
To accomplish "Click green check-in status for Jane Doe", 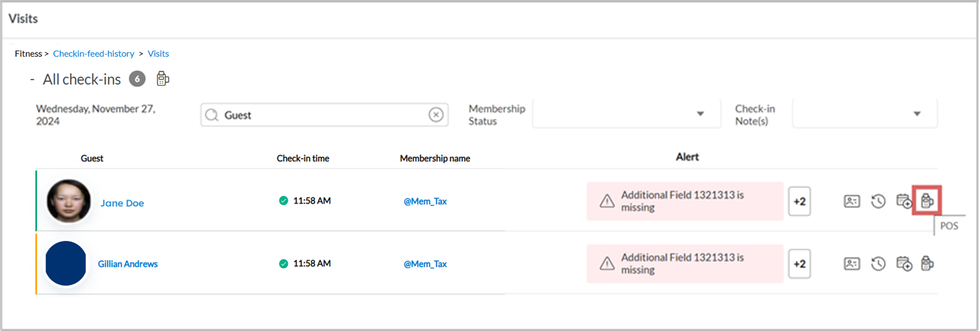I will (x=283, y=201).
